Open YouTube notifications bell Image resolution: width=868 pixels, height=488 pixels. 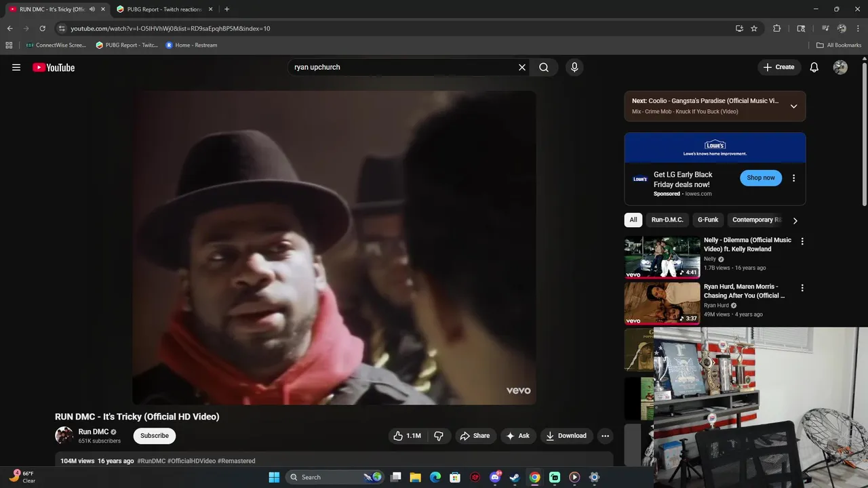[814, 67]
